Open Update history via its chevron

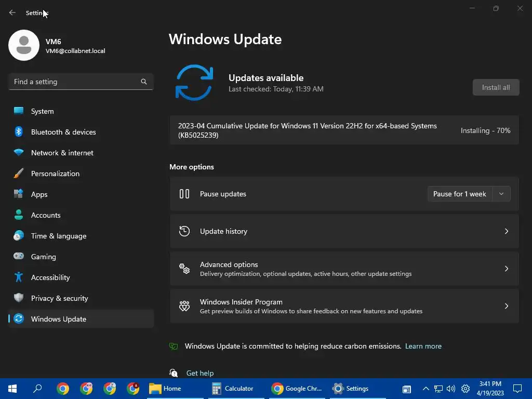click(x=506, y=231)
